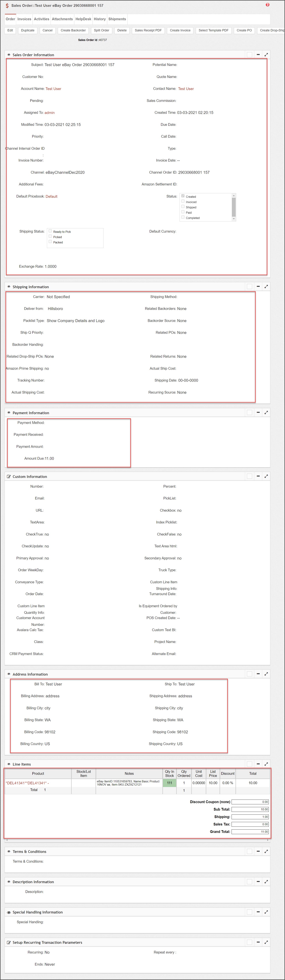Viewport: 285px width, 980px height.
Task: Toggle eye icon of Address Information
Action: pyautogui.click(x=9, y=674)
